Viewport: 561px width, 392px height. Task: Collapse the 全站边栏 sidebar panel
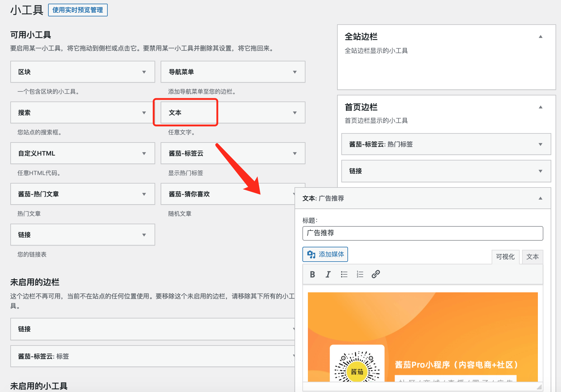[541, 36]
